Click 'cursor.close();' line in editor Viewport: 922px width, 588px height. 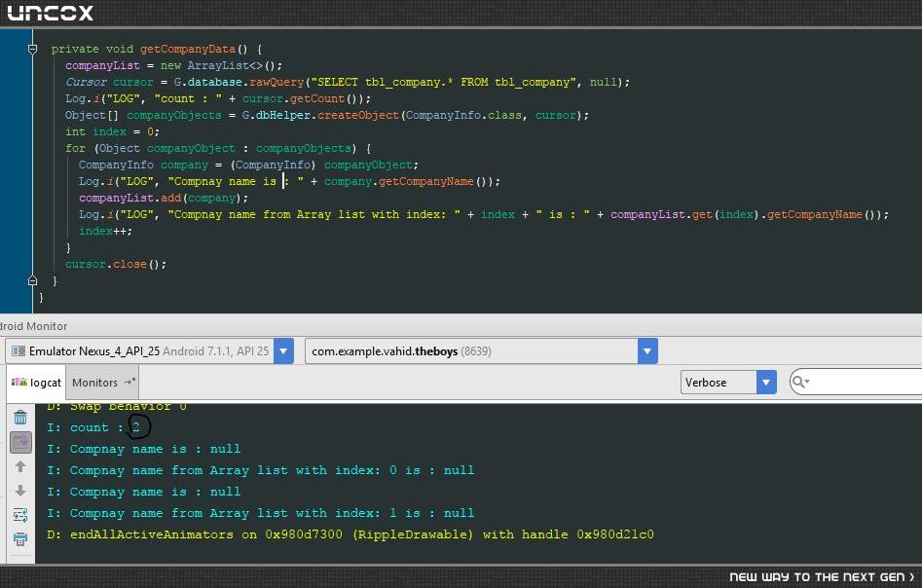click(x=116, y=264)
